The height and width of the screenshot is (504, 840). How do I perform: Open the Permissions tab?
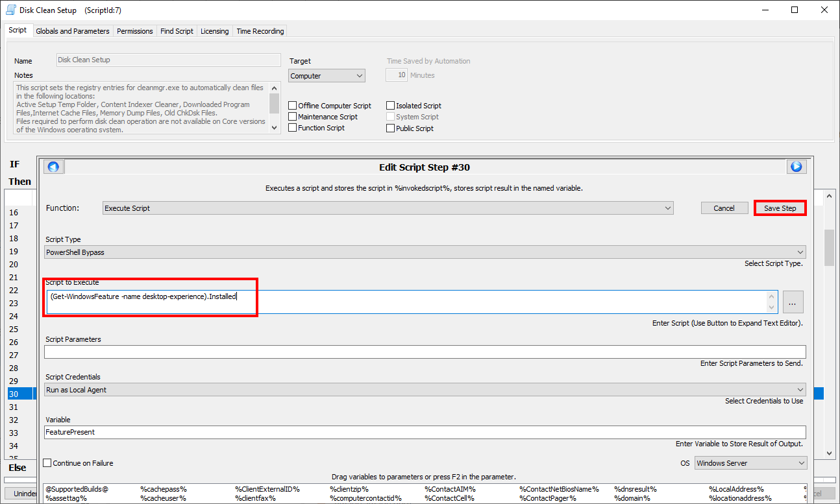135,31
